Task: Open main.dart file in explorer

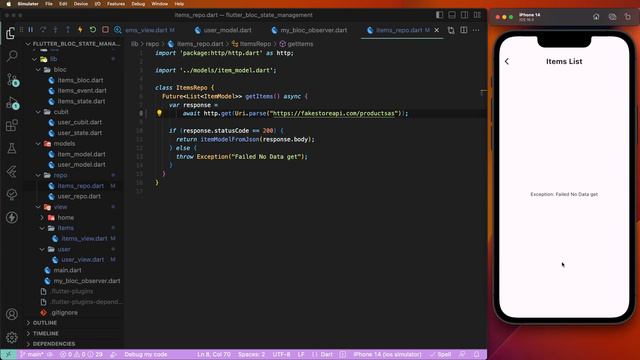Action: pyautogui.click(x=67, y=270)
